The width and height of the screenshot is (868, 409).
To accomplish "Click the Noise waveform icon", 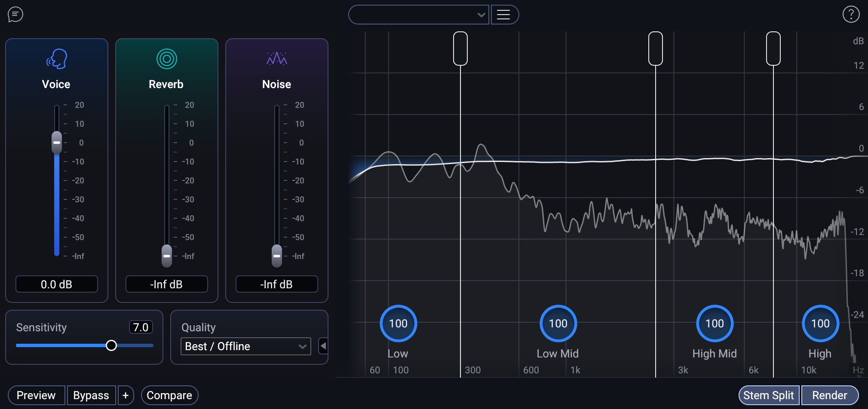I will click(277, 58).
